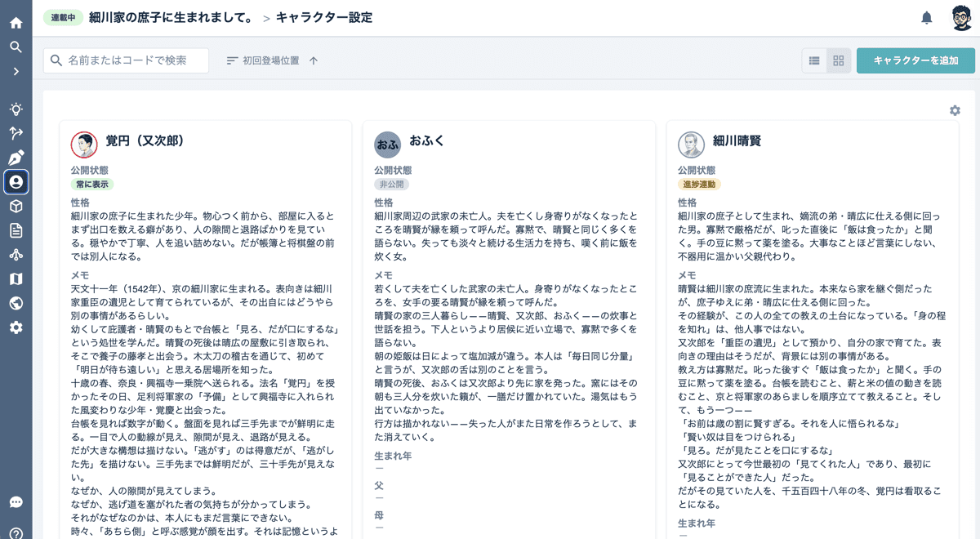Click 母 label on おふく card

pos(380,515)
